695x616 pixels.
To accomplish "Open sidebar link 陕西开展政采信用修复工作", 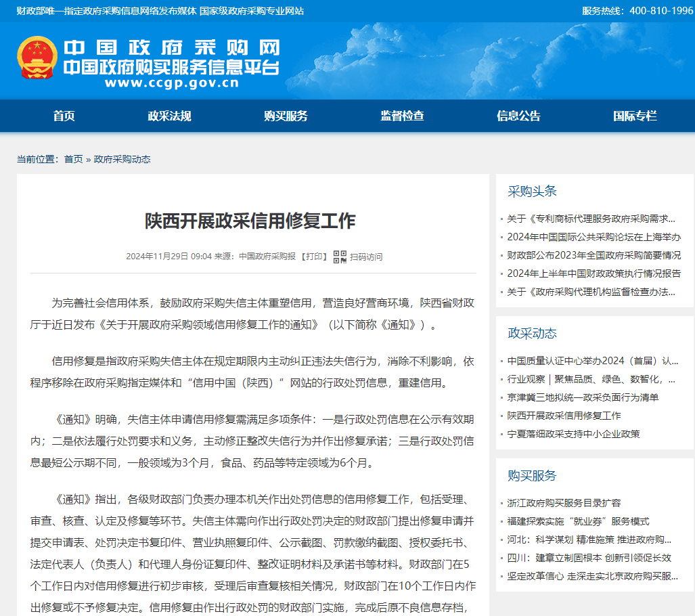I will 564,416.
